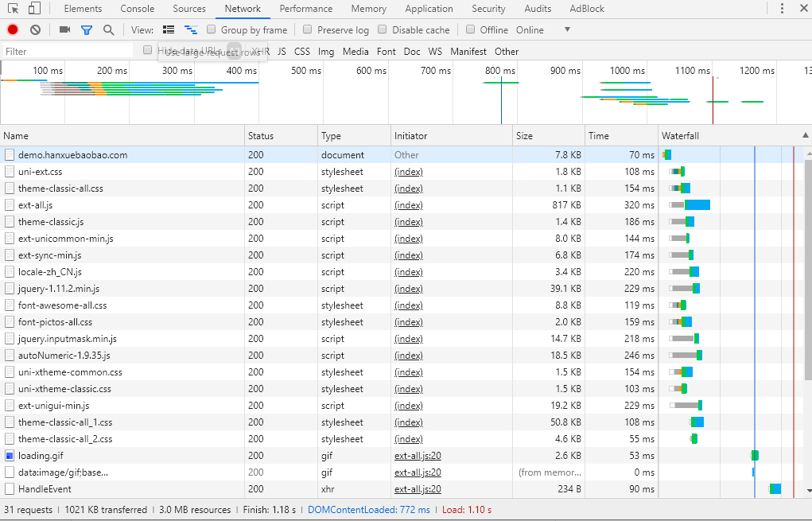Screen dimensions: 812x521
Task: Click the Waterfall column sort arrow
Action: (x=805, y=136)
